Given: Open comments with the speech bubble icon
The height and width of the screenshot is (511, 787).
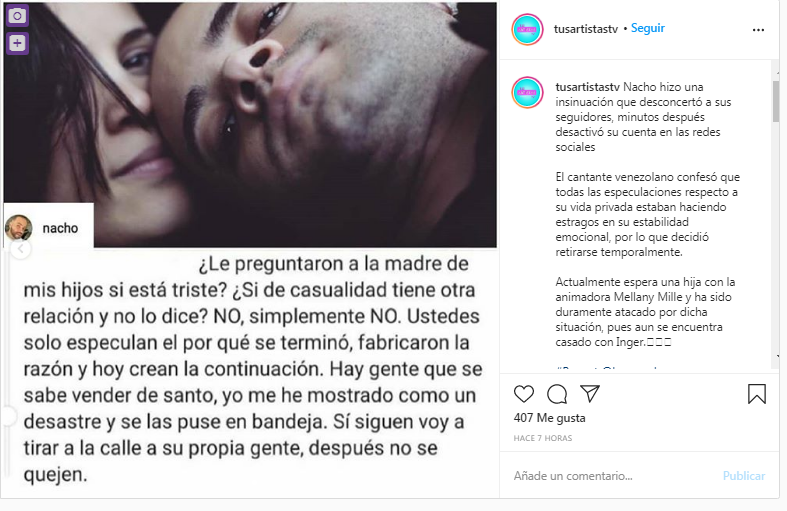Looking at the screenshot, I should [x=557, y=394].
